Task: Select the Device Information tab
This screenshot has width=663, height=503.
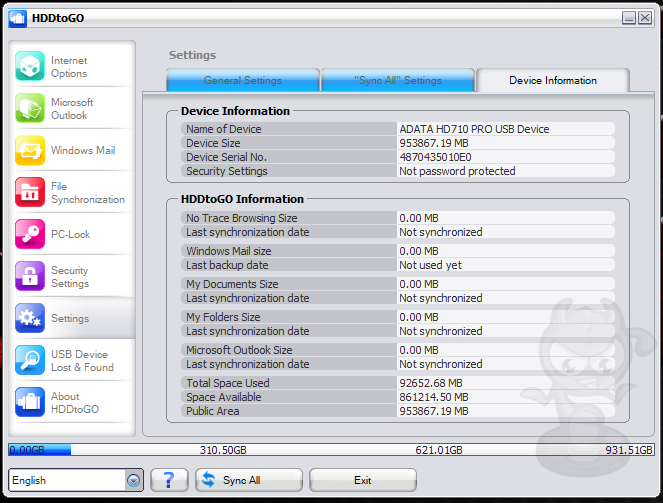Action: click(x=553, y=80)
